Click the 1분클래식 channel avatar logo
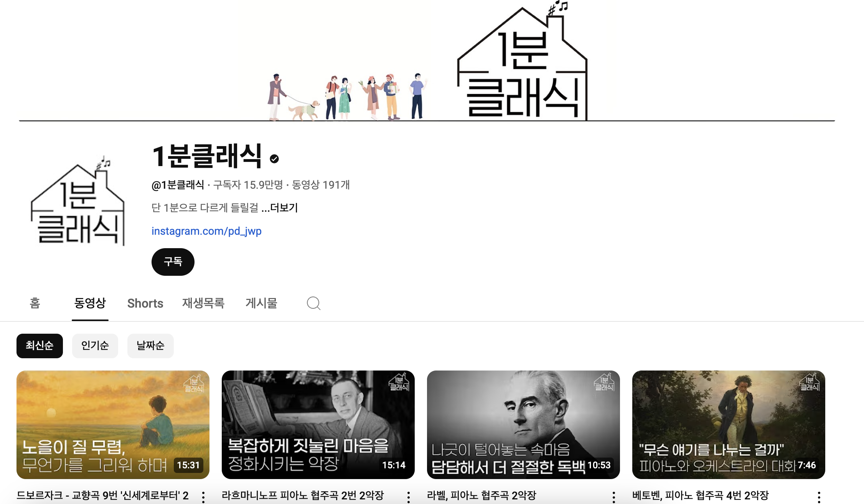This screenshot has height=504, width=864. coord(78,200)
